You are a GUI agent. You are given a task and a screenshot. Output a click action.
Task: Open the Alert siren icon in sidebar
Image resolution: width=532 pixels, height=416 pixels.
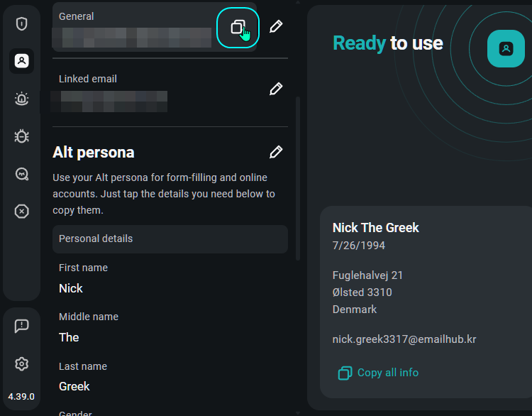[22, 99]
